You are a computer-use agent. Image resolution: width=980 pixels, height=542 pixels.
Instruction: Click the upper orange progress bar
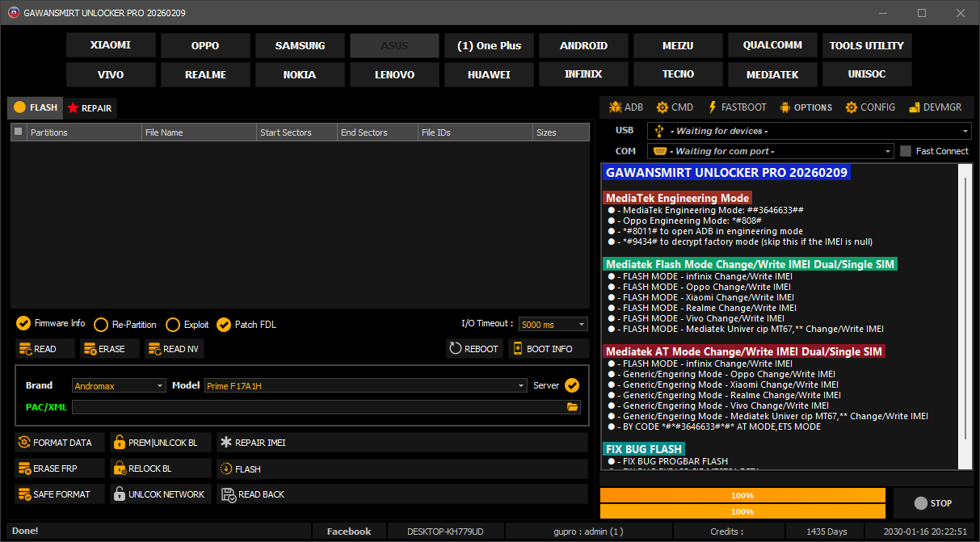tap(742, 495)
